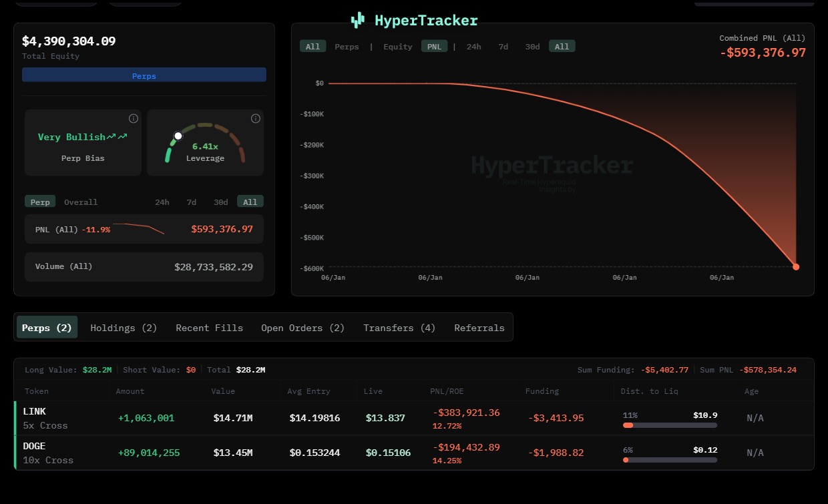Select Equity mode on the chart
Screen dimensions: 828x504
397,46
